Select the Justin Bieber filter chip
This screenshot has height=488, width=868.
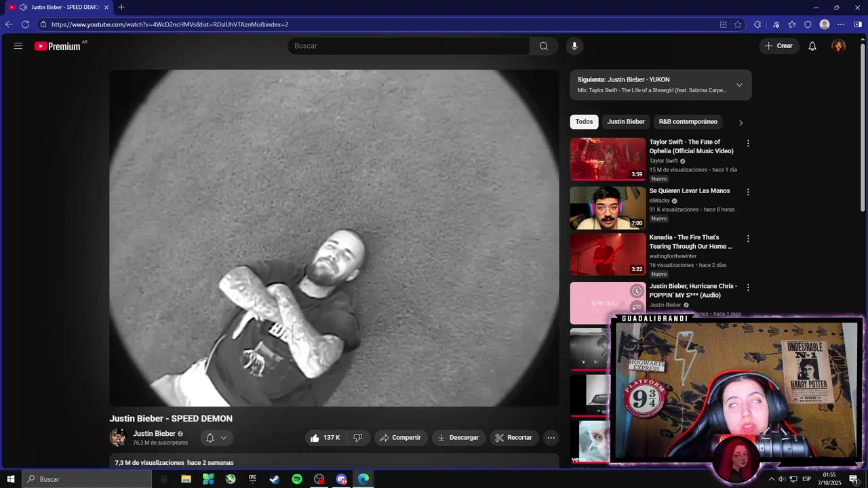tap(626, 122)
